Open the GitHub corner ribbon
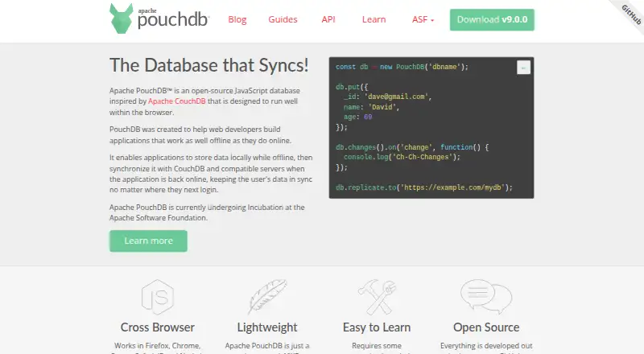The width and height of the screenshot is (644, 354). 630,14
